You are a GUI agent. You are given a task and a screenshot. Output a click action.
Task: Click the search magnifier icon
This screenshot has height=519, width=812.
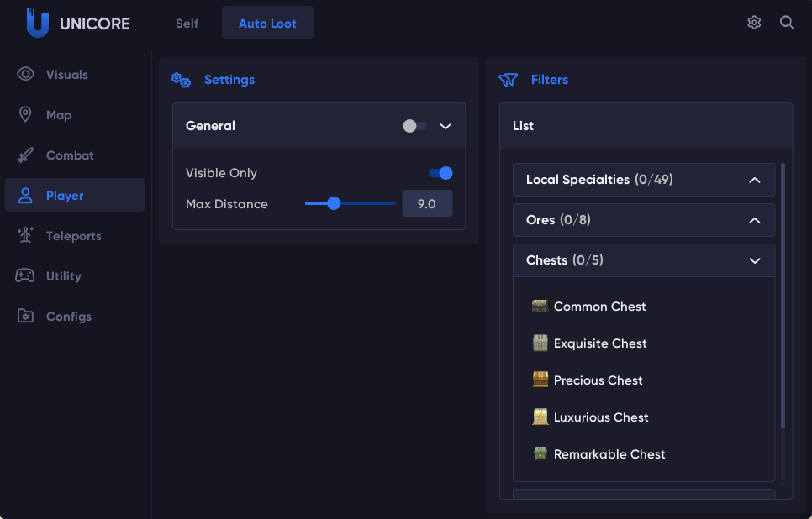(x=787, y=23)
